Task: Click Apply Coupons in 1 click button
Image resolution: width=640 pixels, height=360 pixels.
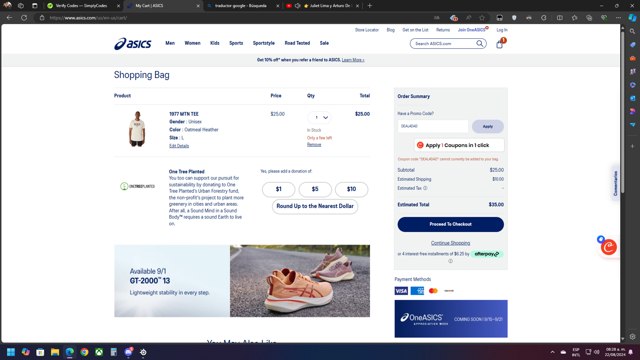Action: 459,145
